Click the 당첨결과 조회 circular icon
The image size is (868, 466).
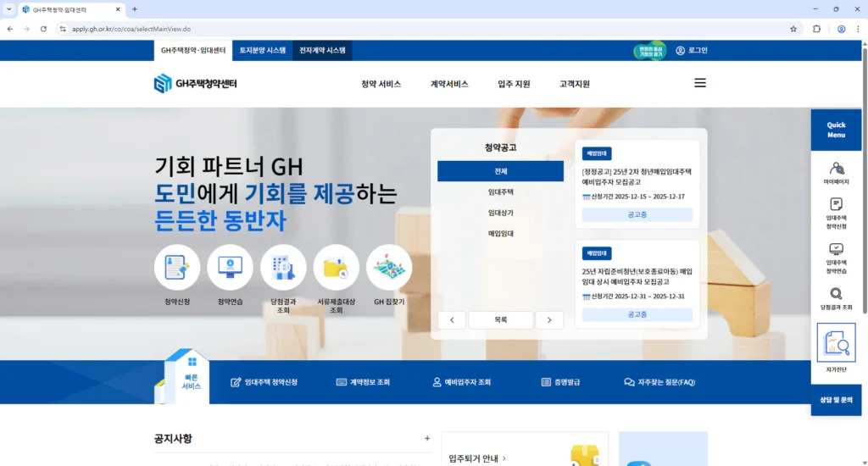283,268
